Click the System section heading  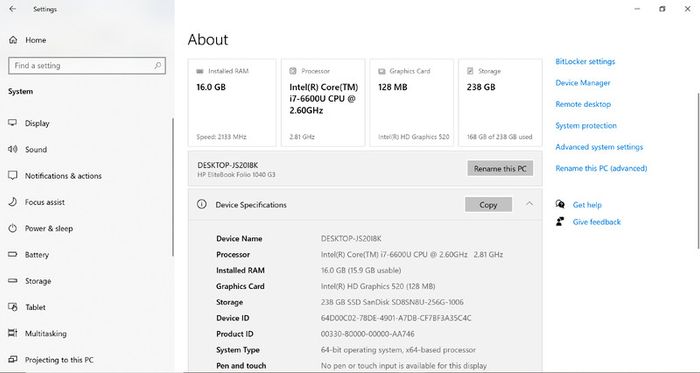21,91
